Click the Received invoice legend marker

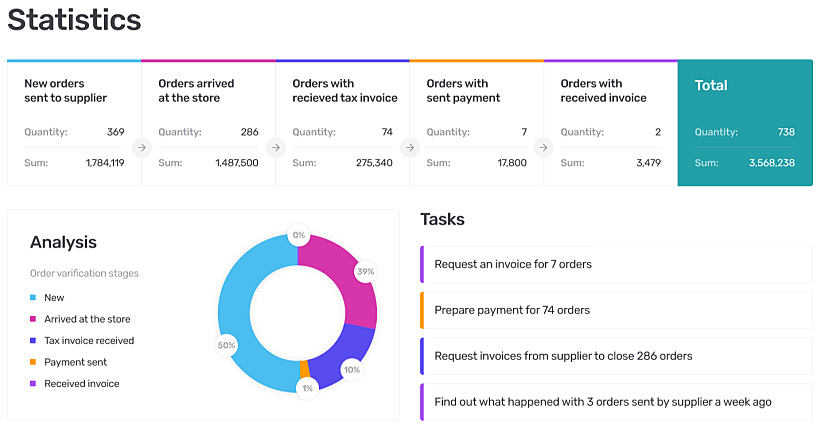[x=33, y=384]
